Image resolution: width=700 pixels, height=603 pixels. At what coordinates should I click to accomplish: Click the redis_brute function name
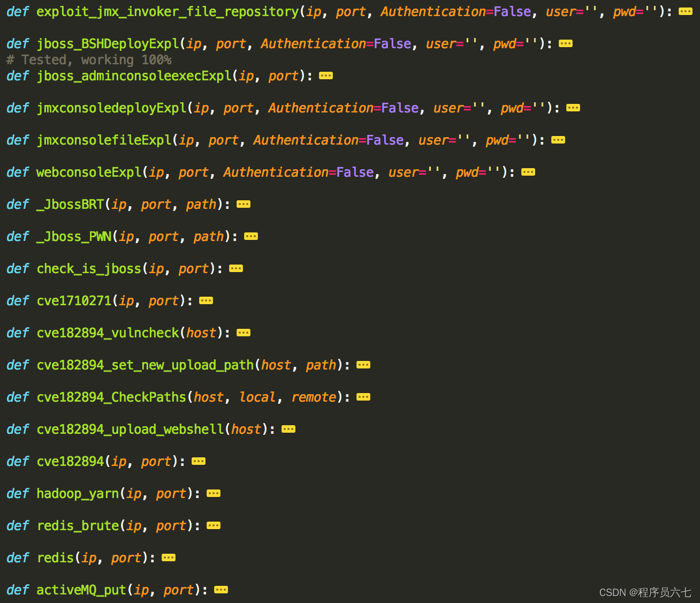78,526
